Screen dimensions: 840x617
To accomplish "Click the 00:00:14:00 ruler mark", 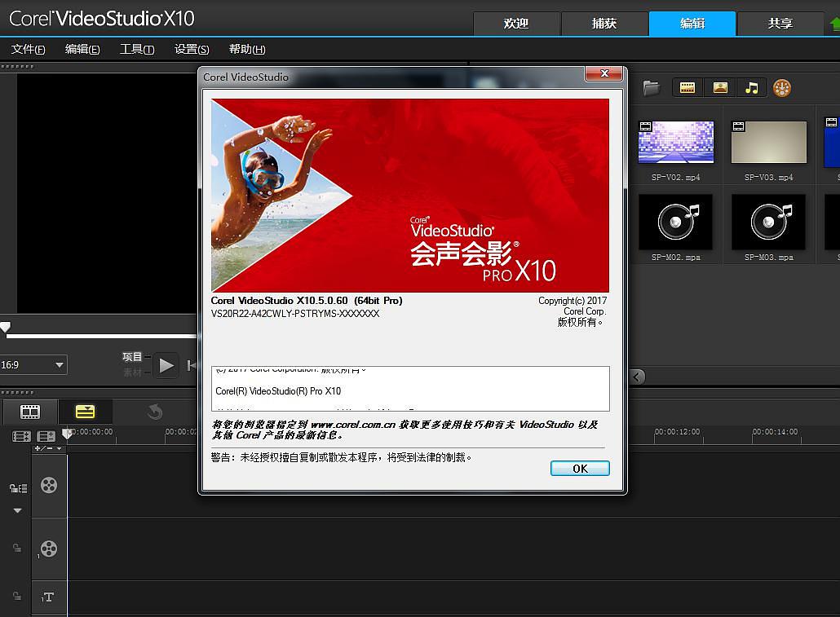I will point(776,432).
